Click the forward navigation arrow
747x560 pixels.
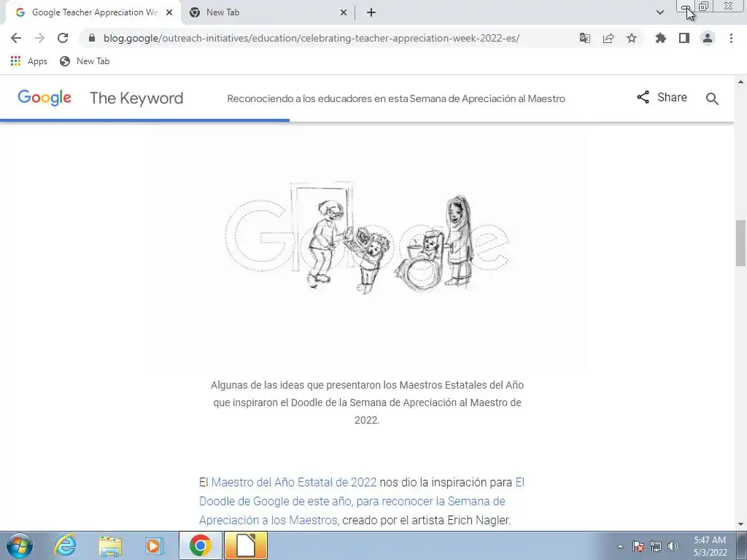pos(39,38)
